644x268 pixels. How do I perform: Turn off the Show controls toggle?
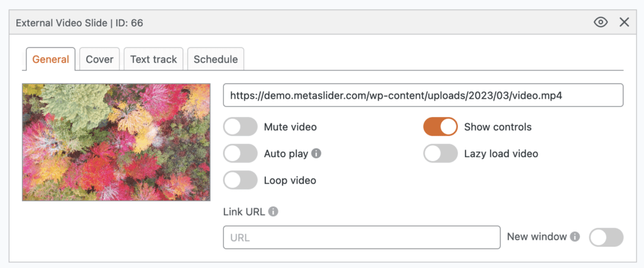pos(440,126)
